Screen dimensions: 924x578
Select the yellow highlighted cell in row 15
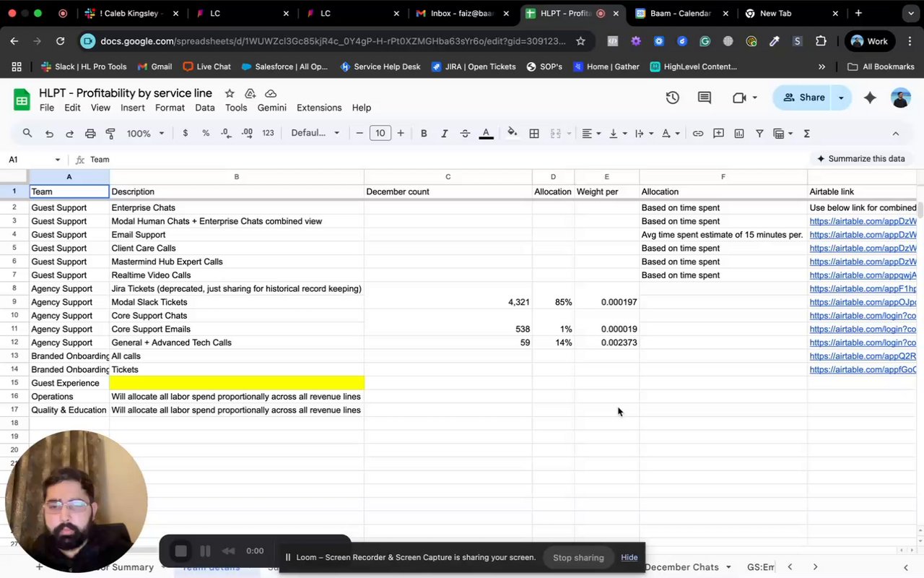[237, 383]
